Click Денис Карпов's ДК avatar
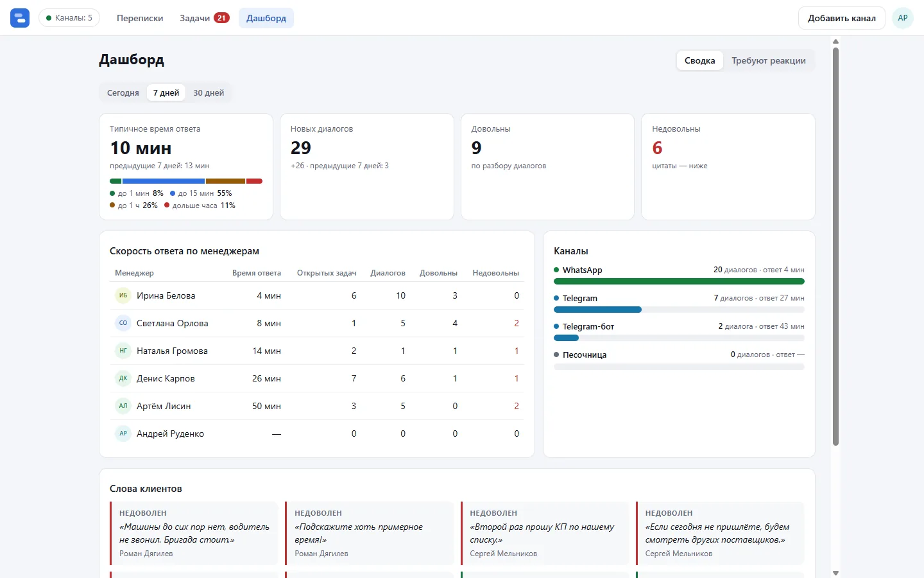 123,378
